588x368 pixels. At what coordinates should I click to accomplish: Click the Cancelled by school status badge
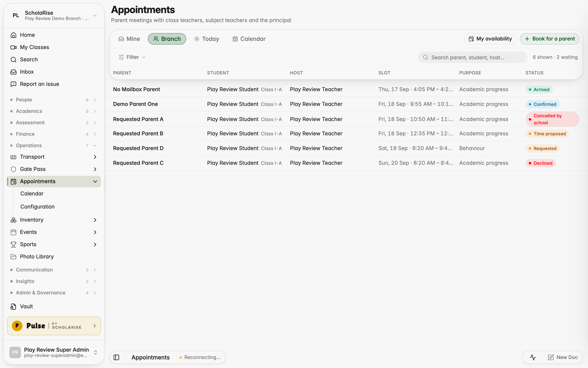click(x=552, y=119)
